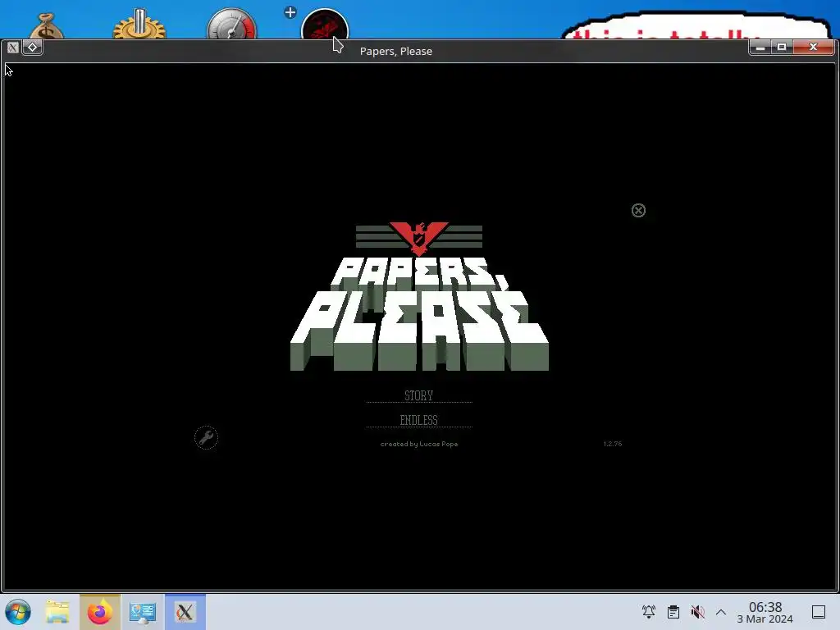Open settings with the wrench icon
The height and width of the screenshot is (630, 840).
click(206, 438)
